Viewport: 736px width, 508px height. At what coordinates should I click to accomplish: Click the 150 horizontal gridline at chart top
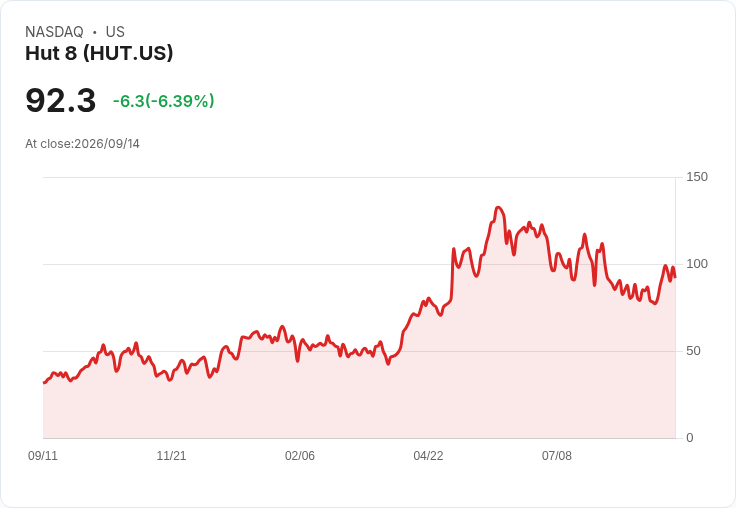point(359,177)
